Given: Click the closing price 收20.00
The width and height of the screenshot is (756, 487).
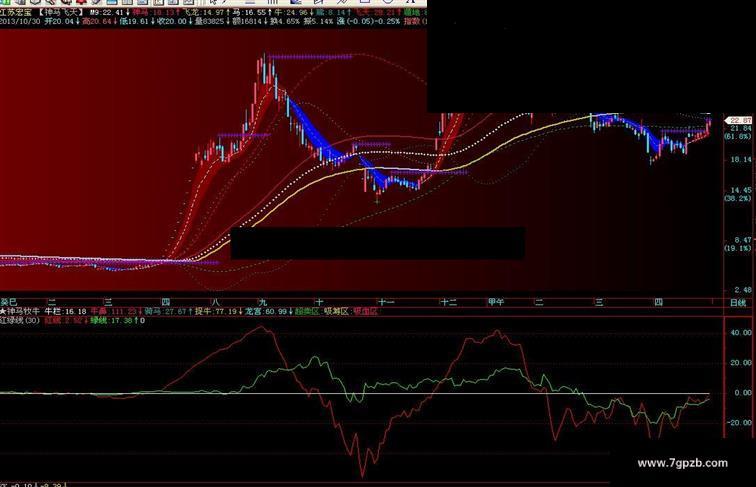Looking at the screenshot, I should coord(172,21).
